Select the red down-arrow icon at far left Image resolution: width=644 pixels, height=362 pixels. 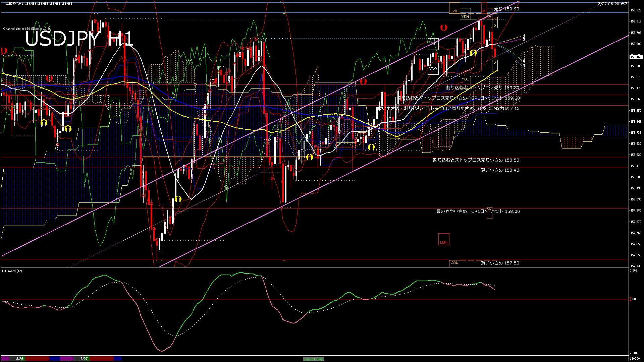4,50
